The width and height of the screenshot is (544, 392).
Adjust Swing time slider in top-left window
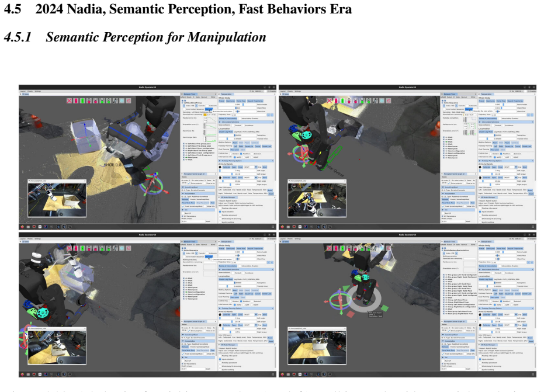pos(238,136)
